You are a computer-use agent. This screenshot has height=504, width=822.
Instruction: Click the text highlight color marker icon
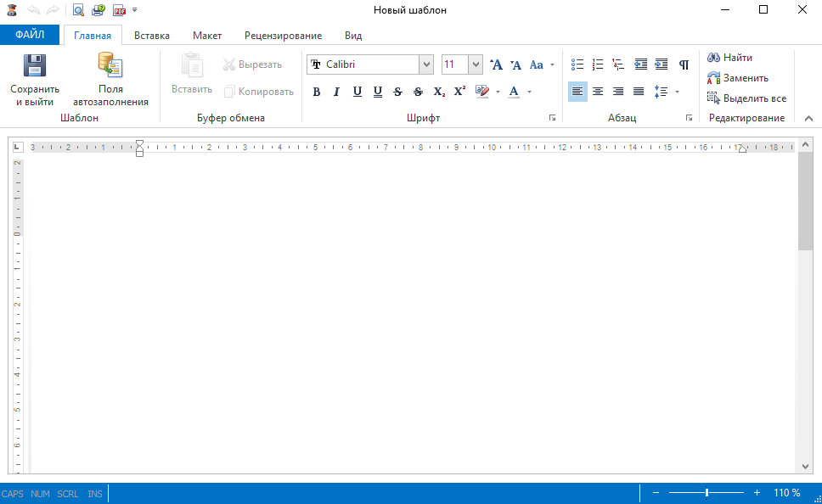[482, 92]
